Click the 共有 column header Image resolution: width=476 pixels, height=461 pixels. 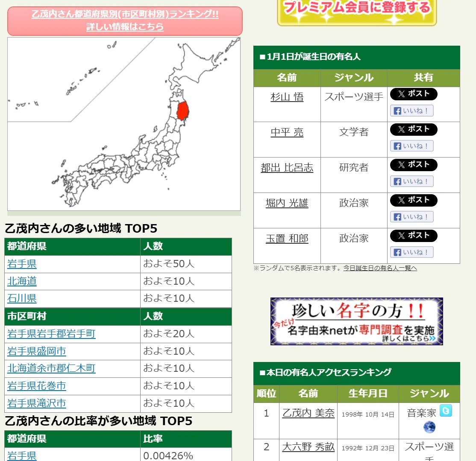[x=423, y=78]
